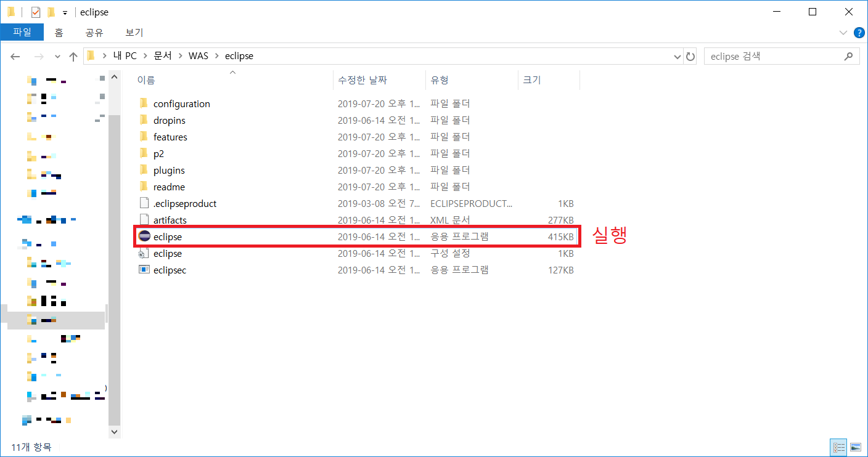Select the .eclipseproduct file name

pyautogui.click(x=185, y=203)
